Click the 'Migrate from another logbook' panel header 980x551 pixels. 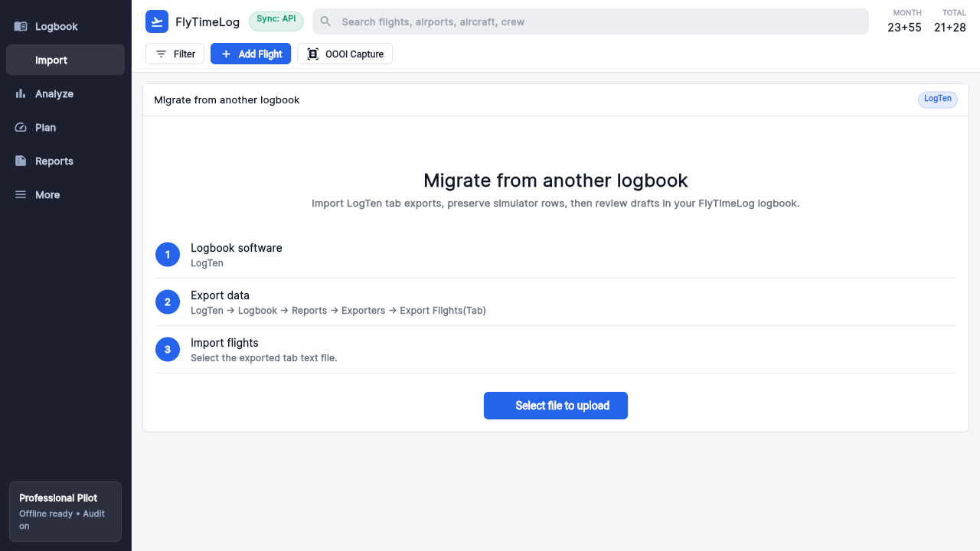556,100
